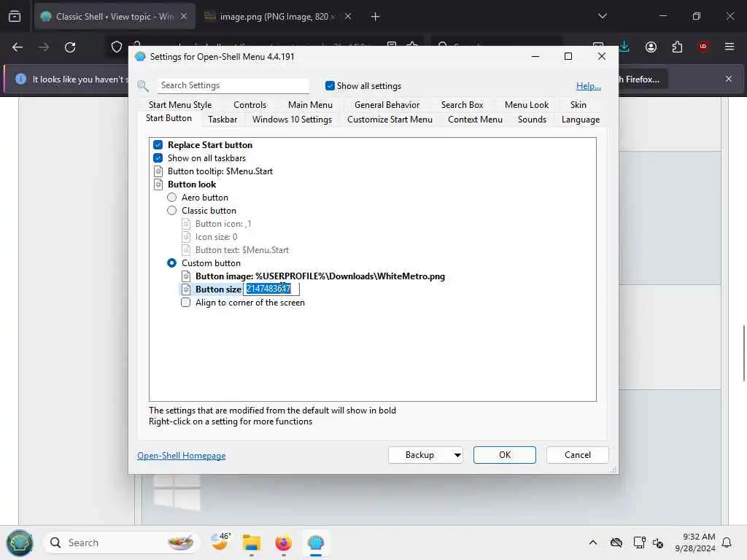List all tabs dropdown arrow in Firefox

pos(602,16)
